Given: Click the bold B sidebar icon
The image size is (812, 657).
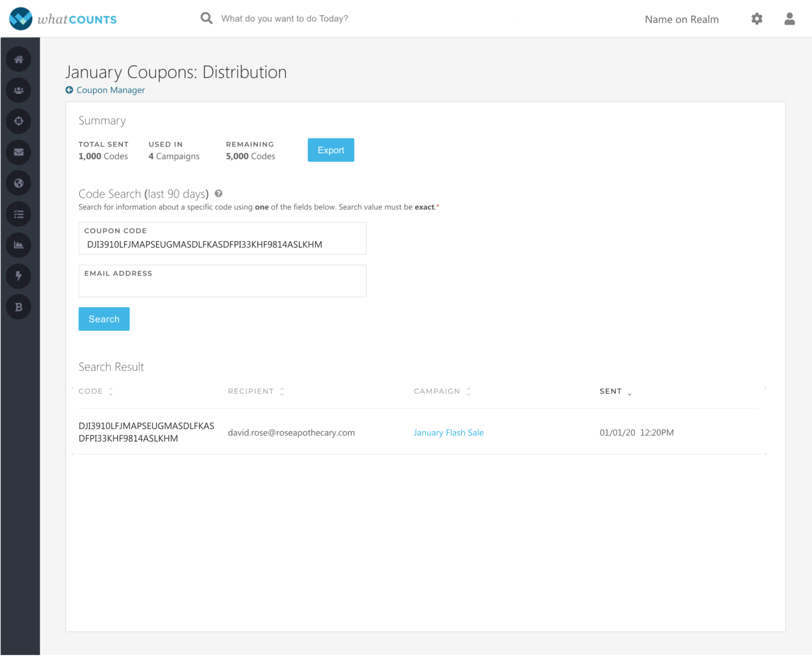Looking at the screenshot, I should [x=19, y=307].
